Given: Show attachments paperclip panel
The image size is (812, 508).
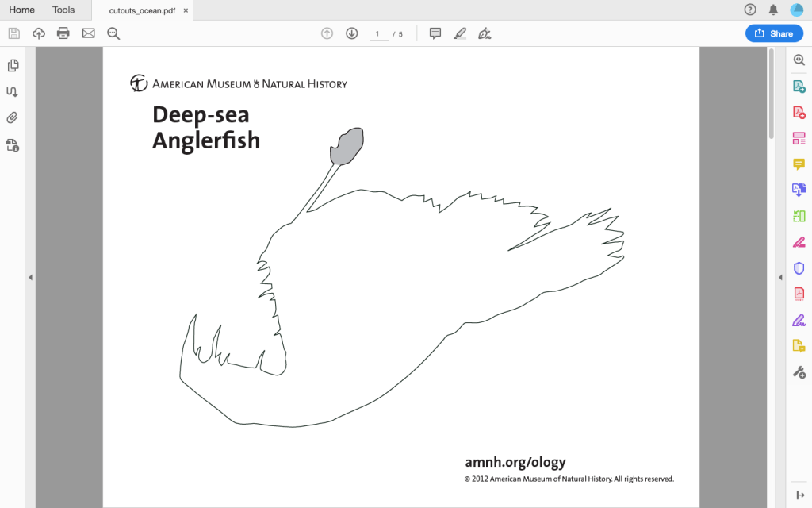Looking at the screenshot, I should click(x=13, y=118).
